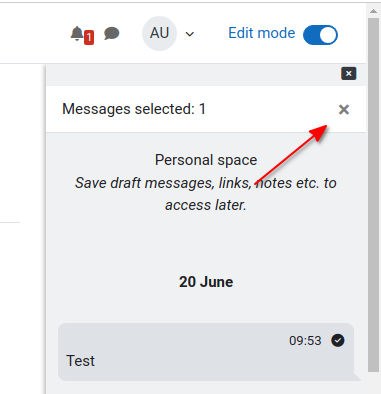Click the Messages selected: 1 text
The height and width of the screenshot is (394, 381).
(x=134, y=109)
